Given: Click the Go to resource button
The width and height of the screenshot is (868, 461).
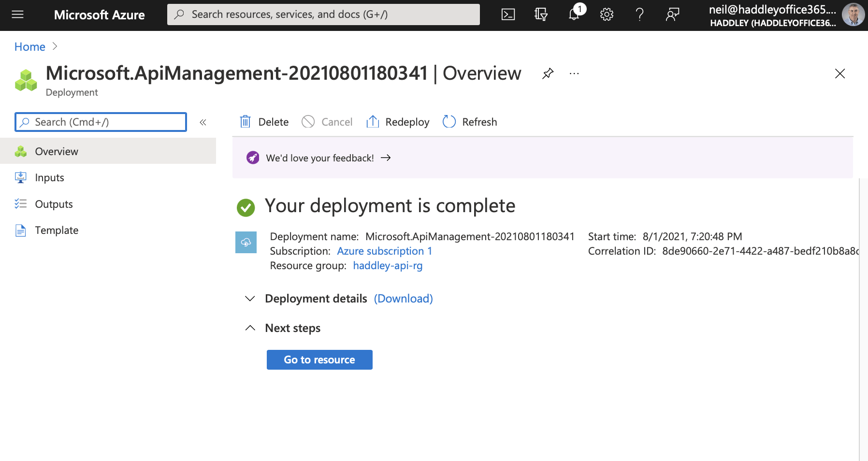Looking at the screenshot, I should click(x=319, y=360).
